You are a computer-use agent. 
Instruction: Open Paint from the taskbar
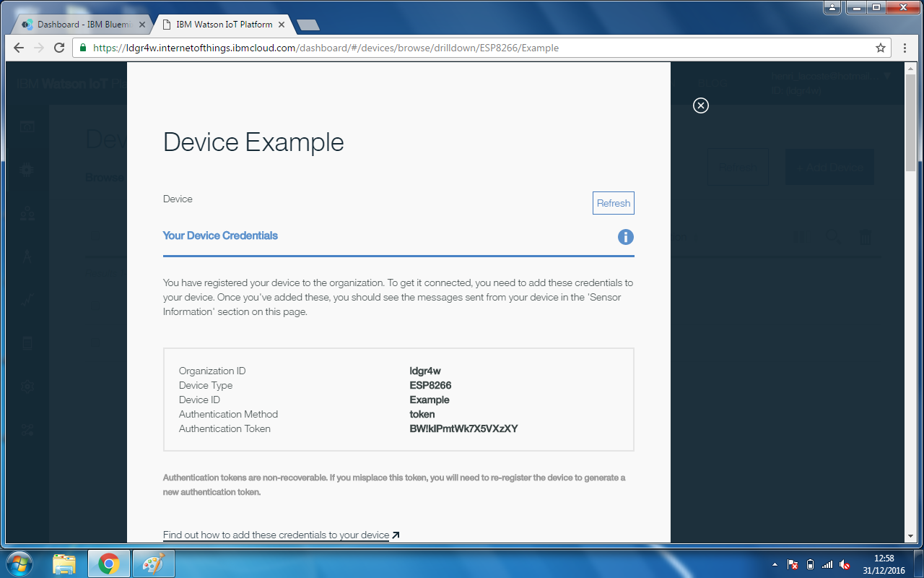click(154, 564)
